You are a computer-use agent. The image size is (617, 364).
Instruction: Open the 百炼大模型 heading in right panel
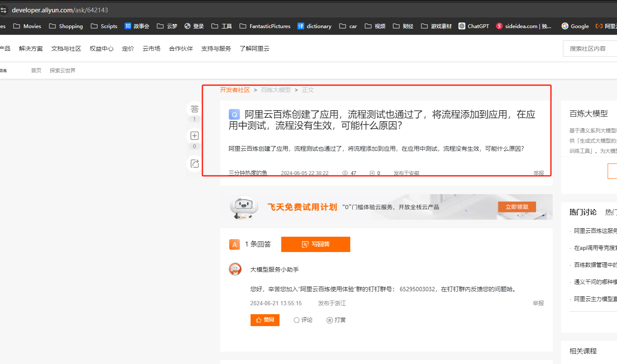tap(588, 114)
